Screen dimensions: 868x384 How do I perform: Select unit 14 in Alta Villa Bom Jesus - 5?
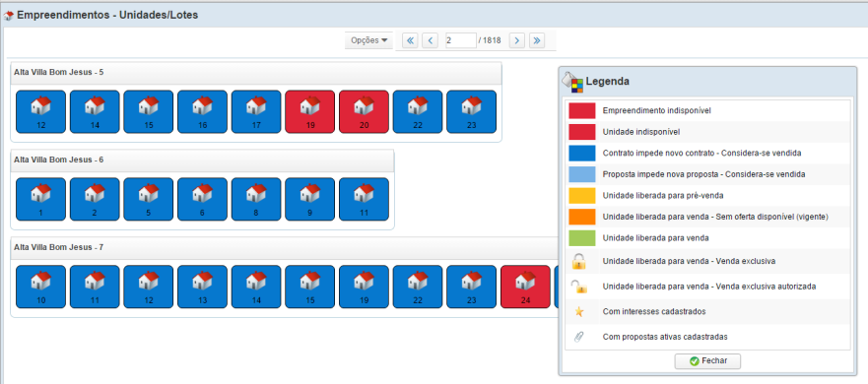(x=95, y=112)
